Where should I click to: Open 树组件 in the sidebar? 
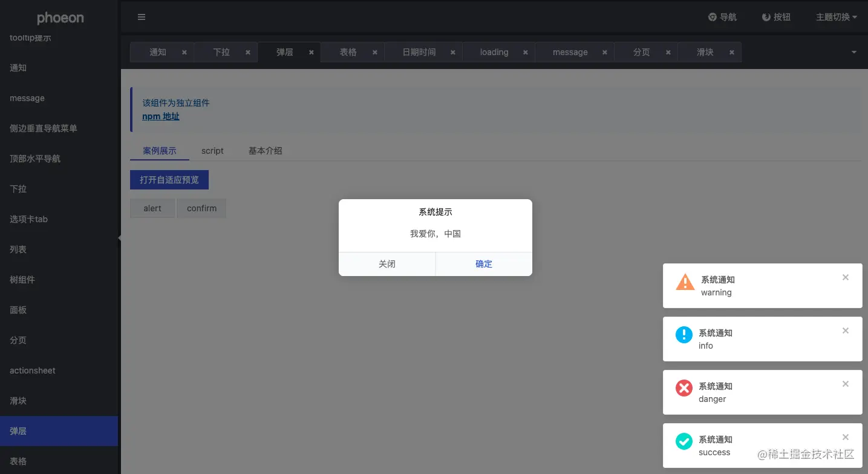click(x=59, y=280)
